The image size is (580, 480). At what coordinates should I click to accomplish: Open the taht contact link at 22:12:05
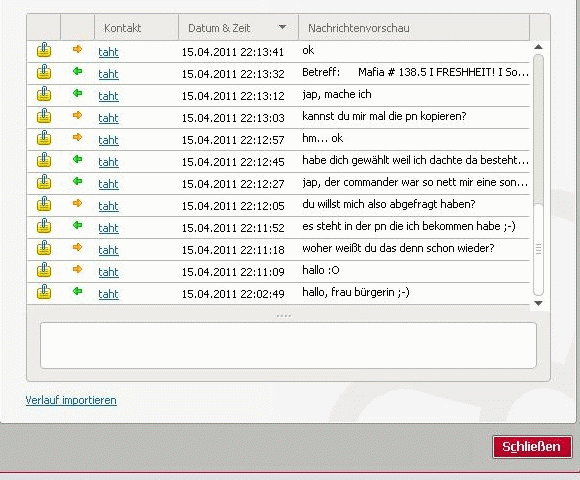(x=108, y=206)
